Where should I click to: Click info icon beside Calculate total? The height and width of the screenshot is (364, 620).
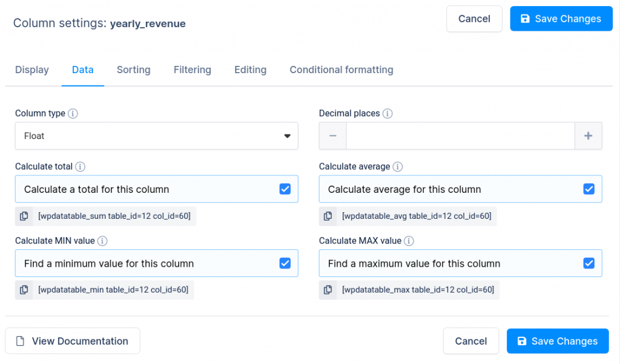click(x=80, y=167)
